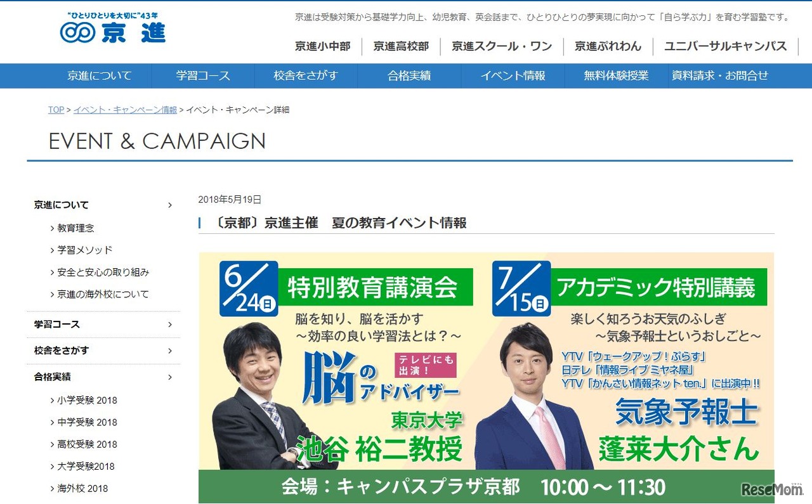
Task: Click the 7/15 date badge icon
Action: [x=521, y=288]
